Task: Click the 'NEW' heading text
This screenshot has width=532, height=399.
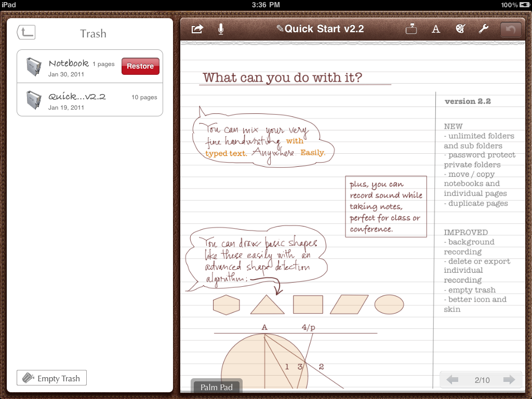Action: point(453,127)
